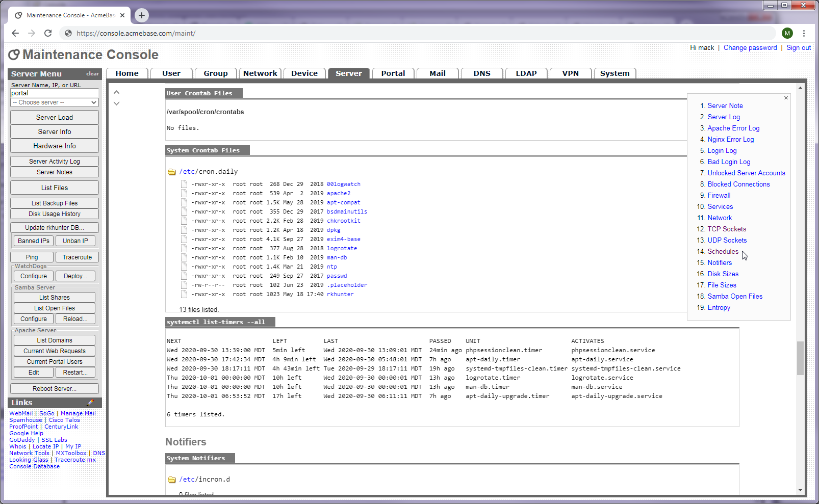
Task: Click Samba Server Reload button
Action: (x=75, y=319)
